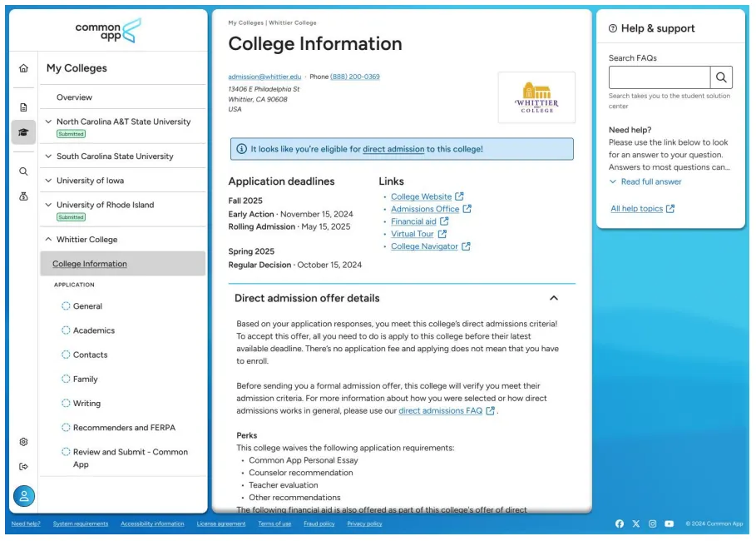Open Recommenders and FERPA section
756x541 pixels.
(x=124, y=428)
